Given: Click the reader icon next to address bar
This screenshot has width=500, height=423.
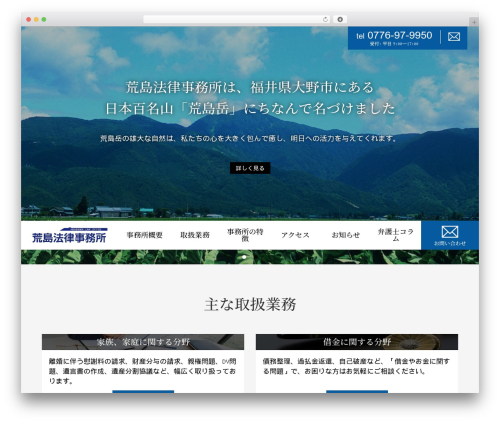Looking at the screenshot, I should pos(340,20).
